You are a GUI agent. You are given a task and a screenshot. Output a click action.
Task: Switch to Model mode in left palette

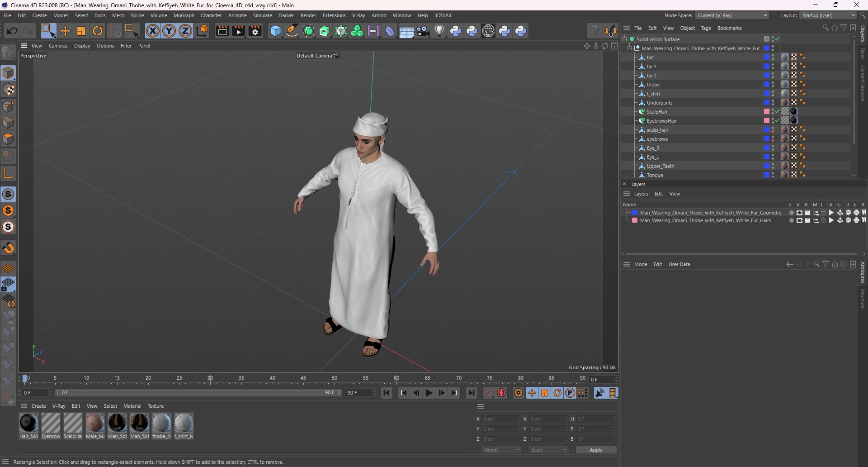tap(8, 73)
